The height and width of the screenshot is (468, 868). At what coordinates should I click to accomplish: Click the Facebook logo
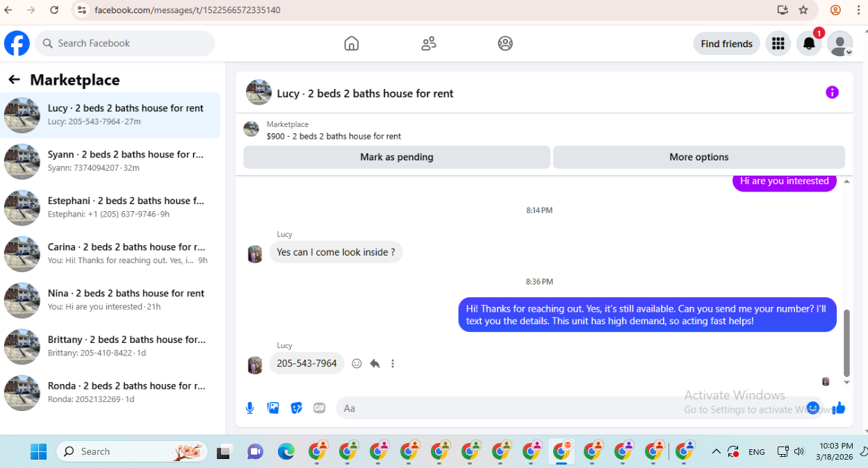17,43
